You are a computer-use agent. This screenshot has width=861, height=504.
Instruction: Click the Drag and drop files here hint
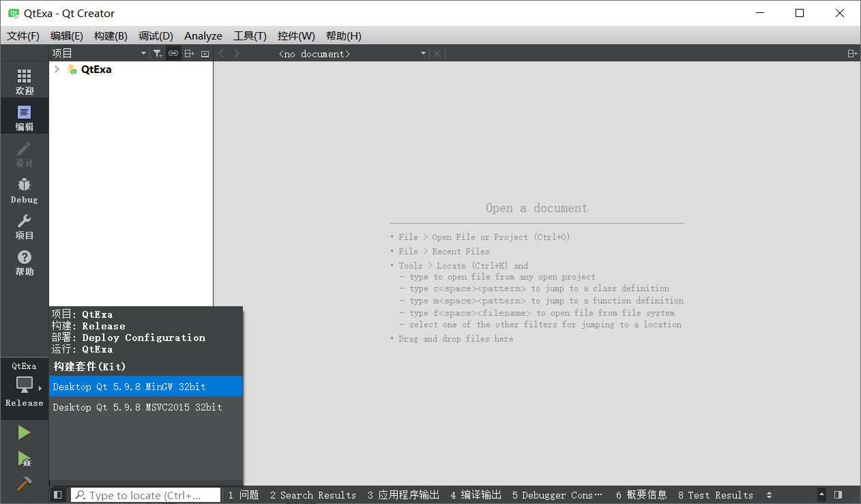(x=456, y=339)
